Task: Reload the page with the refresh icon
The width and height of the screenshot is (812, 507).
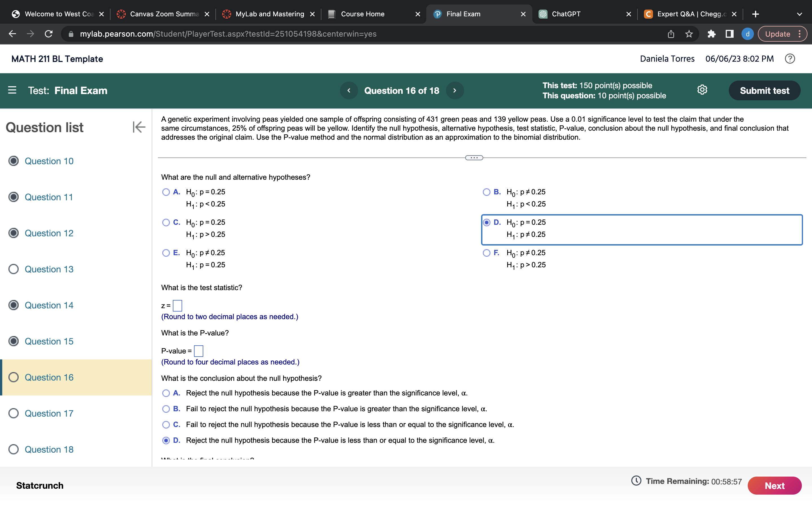Action: (48, 34)
